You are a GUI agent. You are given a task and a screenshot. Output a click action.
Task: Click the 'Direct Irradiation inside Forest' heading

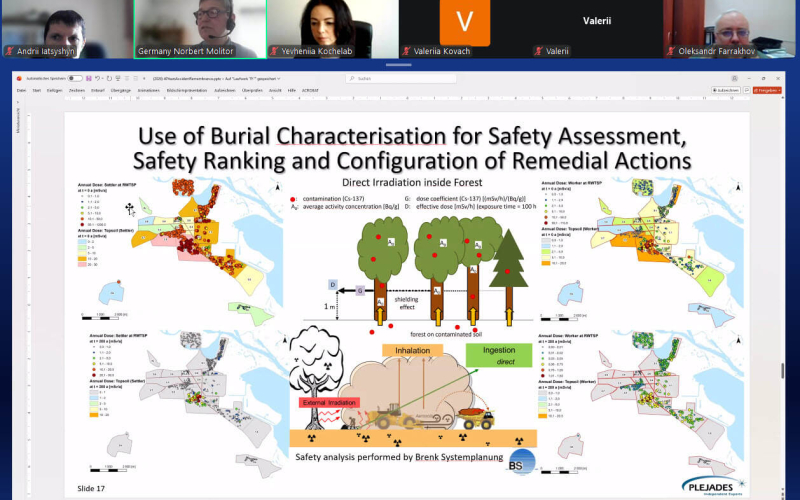[x=412, y=182]
